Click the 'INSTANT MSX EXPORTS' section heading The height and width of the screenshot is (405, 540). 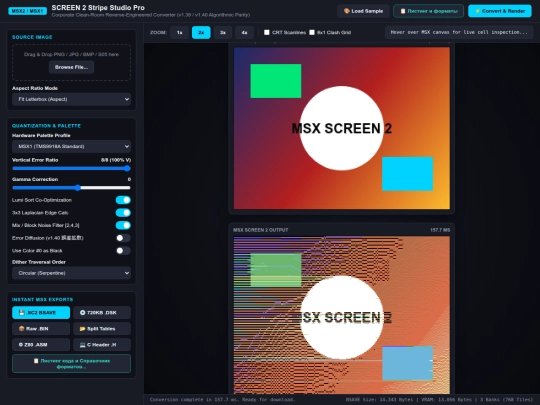pos(42,300)
